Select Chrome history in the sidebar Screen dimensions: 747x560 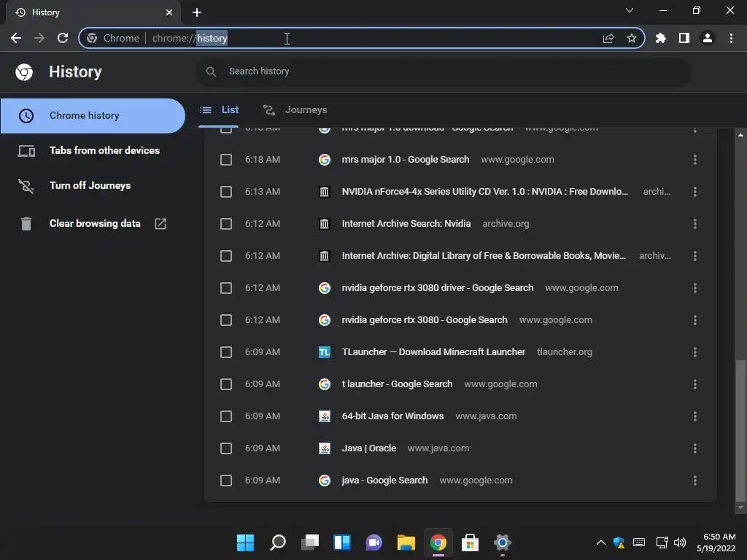93,116
